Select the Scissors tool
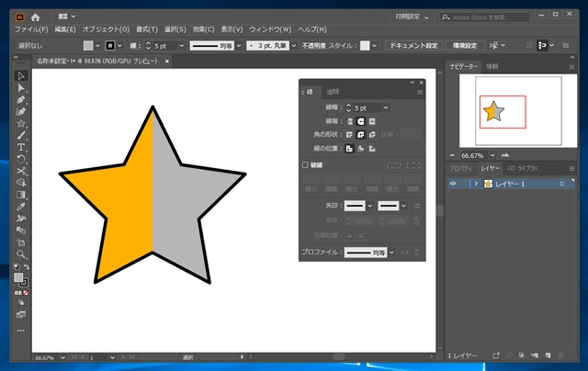The height and width of the screenshot is (371, 588). click(21, 171)
